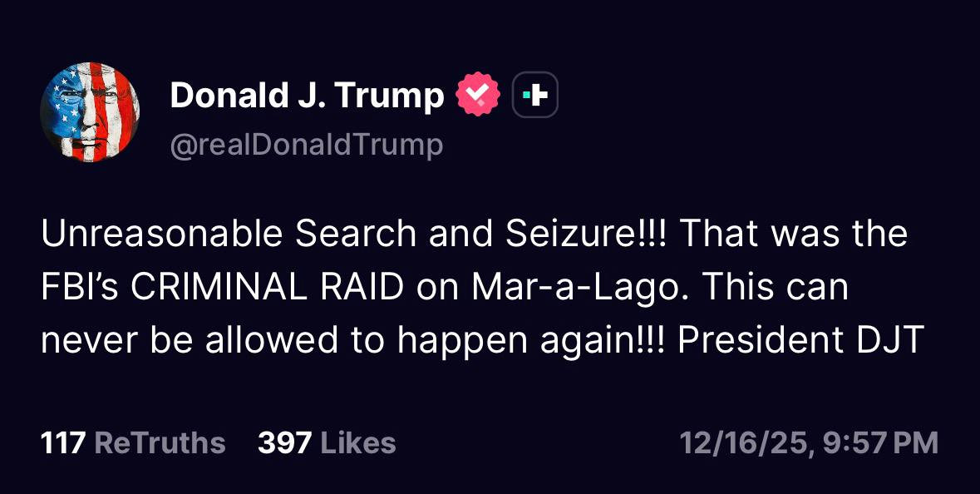The height and width of the screenshot is (494, 980).
Task: Click the teal plus badge icon
Action: point(535,96)
